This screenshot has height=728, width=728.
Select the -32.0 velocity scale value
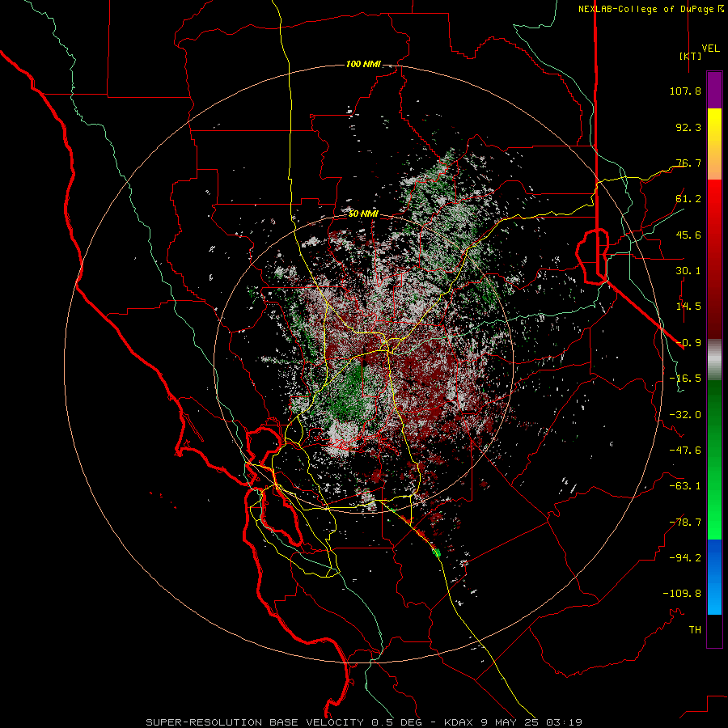point(685,414)
